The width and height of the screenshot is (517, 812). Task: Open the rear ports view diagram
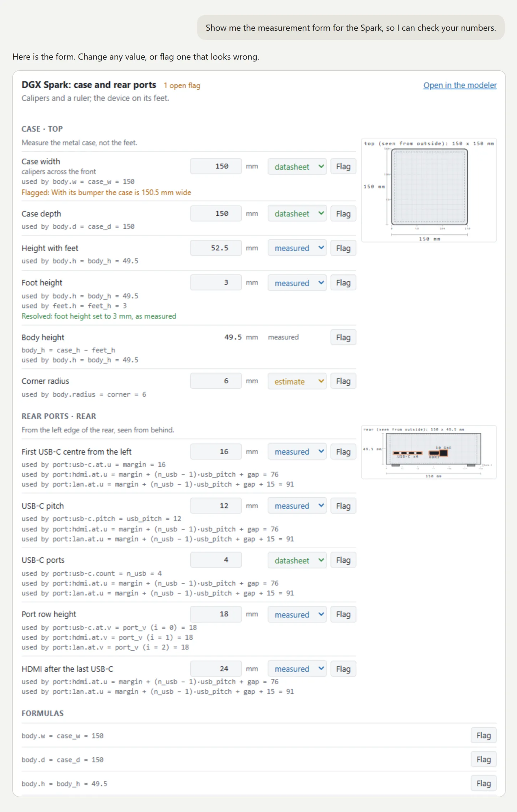click(x=429, y=452)
